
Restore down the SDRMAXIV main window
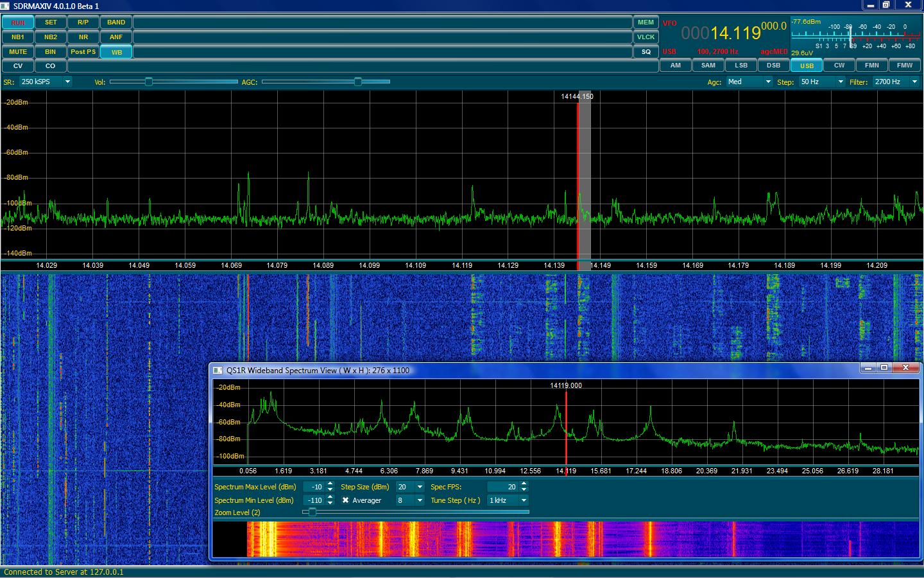pos(886,5)
